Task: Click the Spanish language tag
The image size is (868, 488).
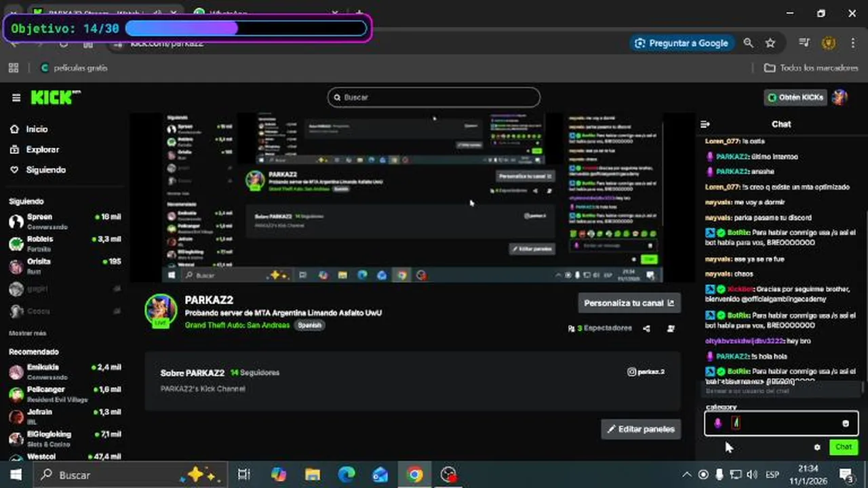Action: click(x=310, y=325)
